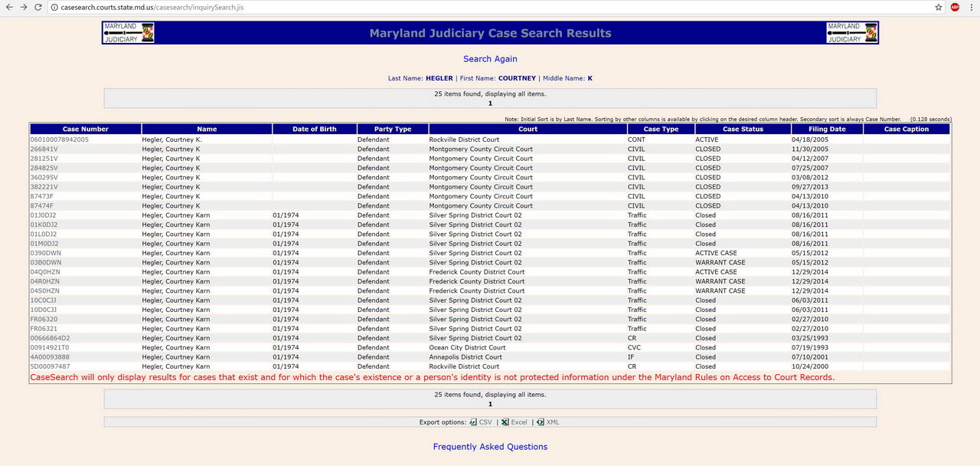Reload the page with refresh icon

[x=38, y=7]
